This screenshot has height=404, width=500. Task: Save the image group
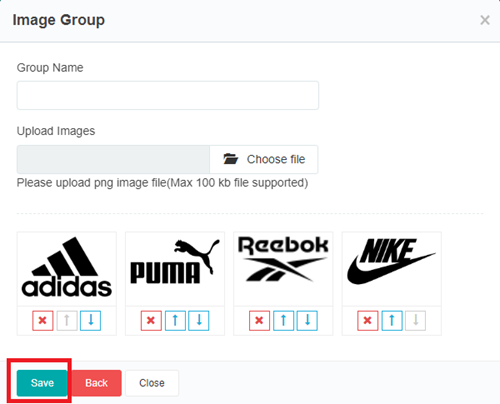[42, 383]
